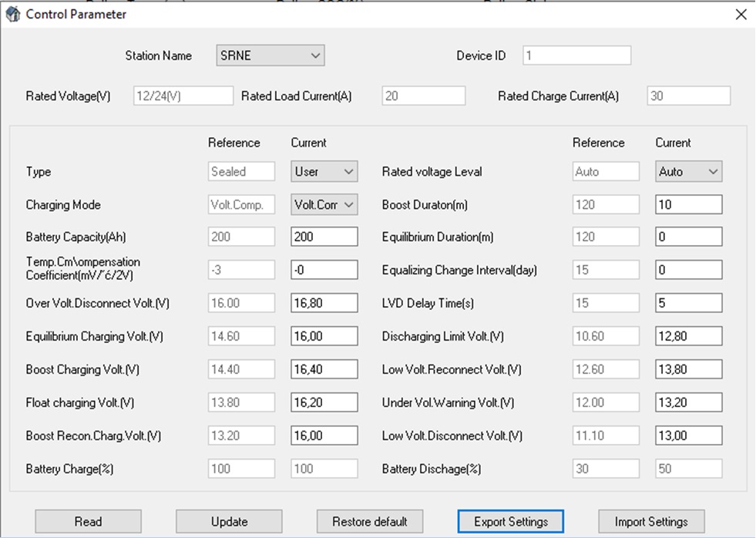Select the Discharging Limit Volt current field
Image resolution: width=756 pixels, height=538 pixels.
click(x=689, y=337)
